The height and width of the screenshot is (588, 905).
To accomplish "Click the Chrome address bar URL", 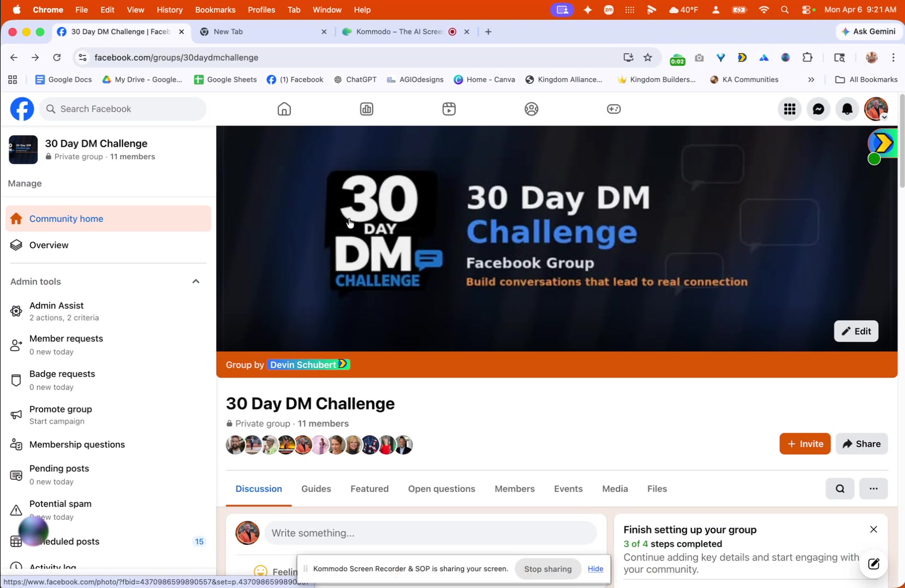I will point(176,57).
